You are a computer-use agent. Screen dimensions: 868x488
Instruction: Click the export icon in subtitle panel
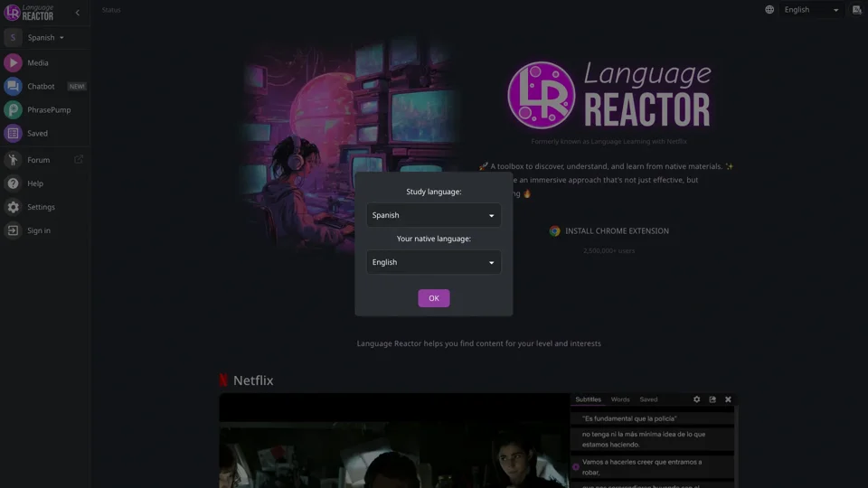point(712,399)
